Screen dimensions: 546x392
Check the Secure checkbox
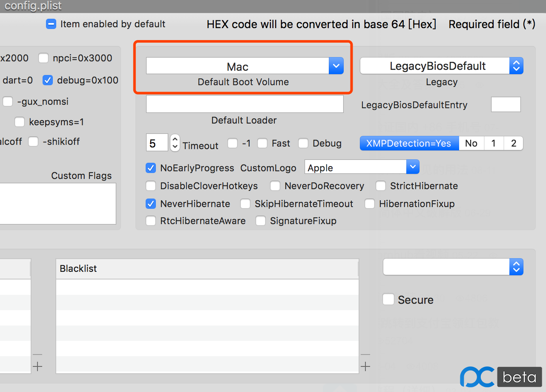coord(388,299)
